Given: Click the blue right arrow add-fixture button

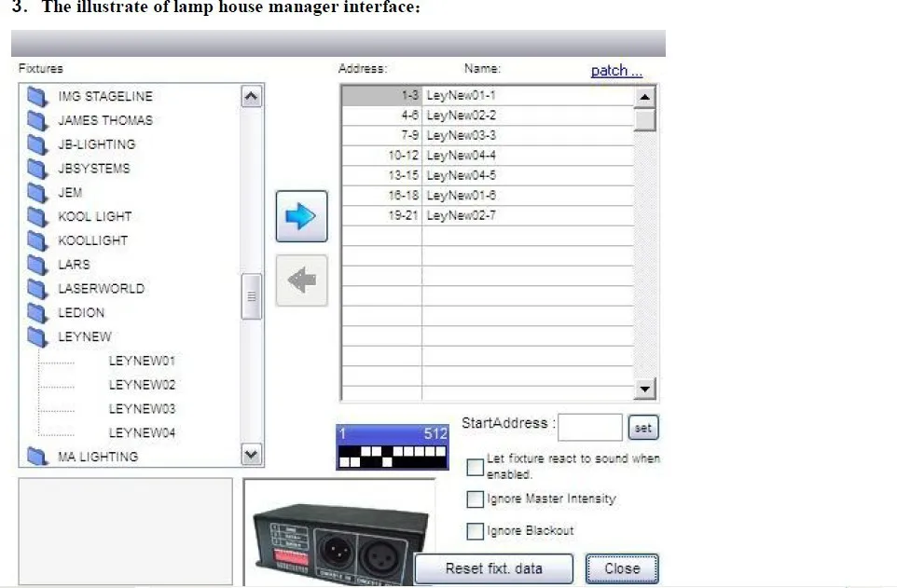Looking at the screenshot, I should [x=301, y=216].
